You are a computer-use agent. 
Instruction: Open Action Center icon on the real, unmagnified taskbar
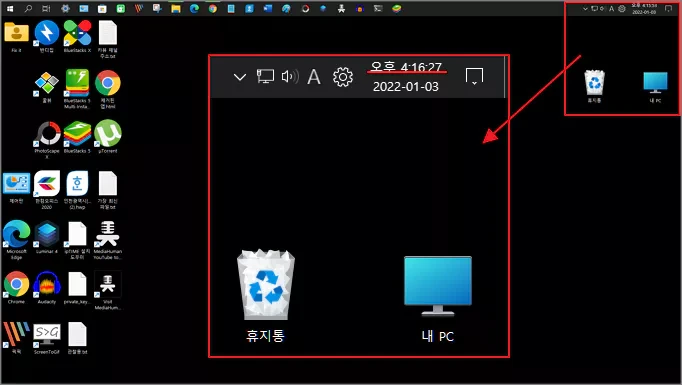pos(669,8)
